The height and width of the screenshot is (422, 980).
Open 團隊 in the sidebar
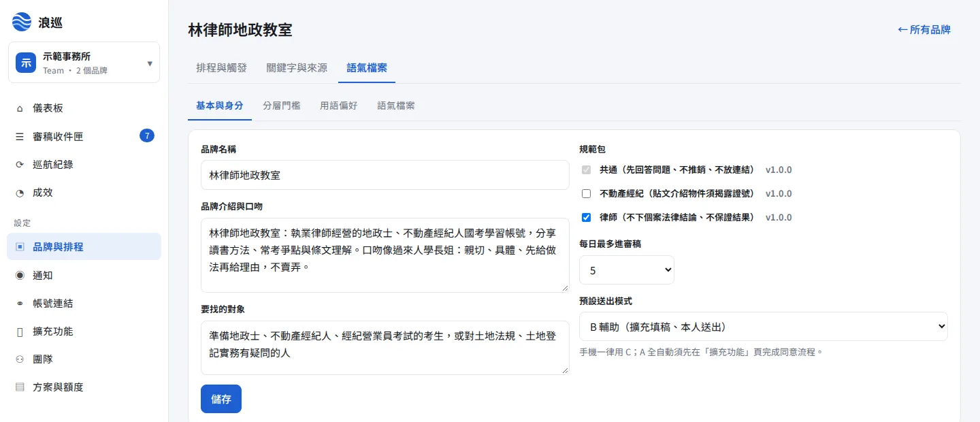coord(84,359)
